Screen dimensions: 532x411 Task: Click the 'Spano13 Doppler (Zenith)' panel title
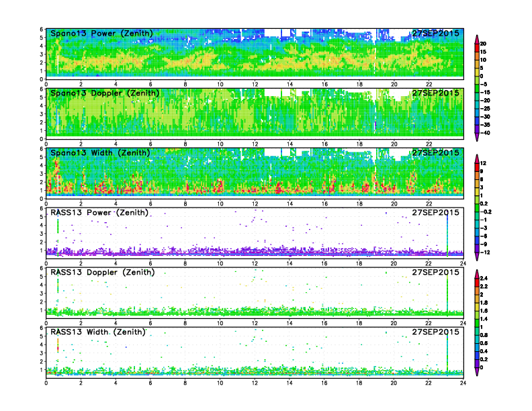tap(105, 93)
